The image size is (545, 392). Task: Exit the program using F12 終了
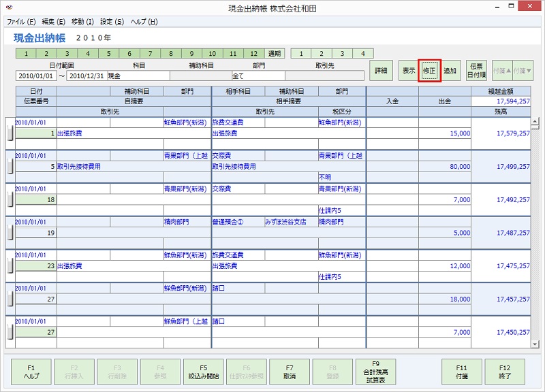click(x=504, y=371)
